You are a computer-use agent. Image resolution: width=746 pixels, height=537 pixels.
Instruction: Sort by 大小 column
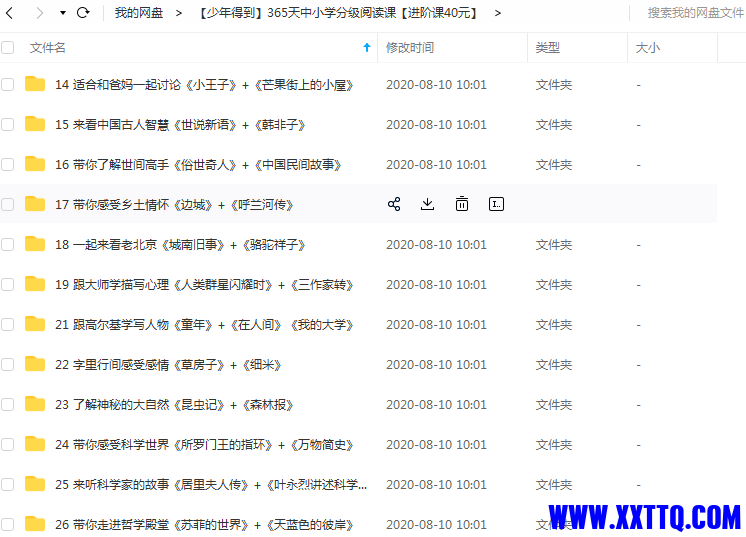click(x=648, y=48)
